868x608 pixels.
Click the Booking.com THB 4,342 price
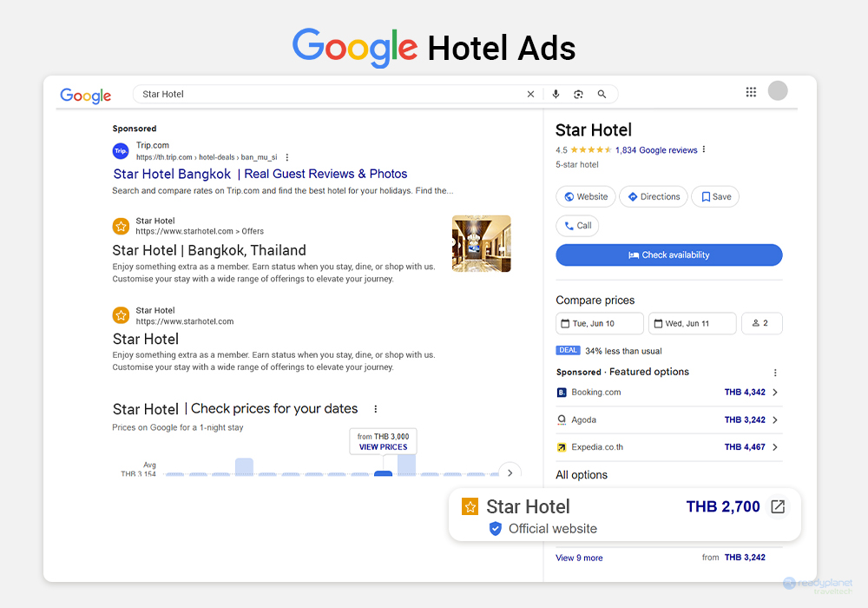[745, 392]
